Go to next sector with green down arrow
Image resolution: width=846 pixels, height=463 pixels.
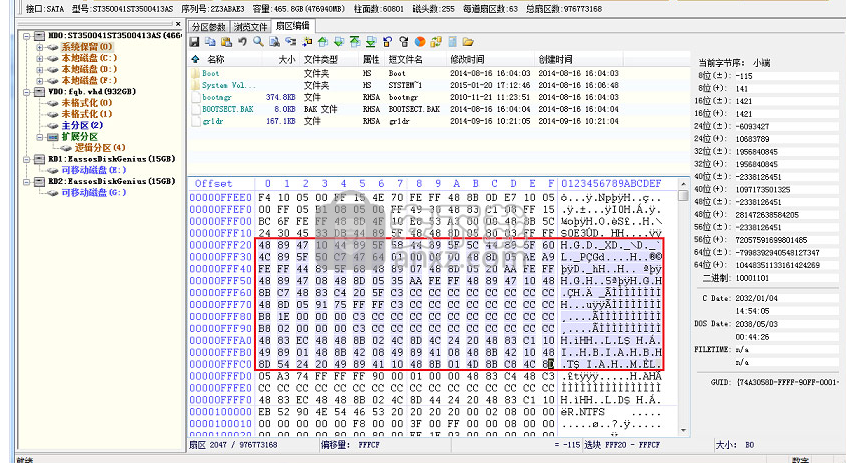pyautogui.click(x=339, y=42)
